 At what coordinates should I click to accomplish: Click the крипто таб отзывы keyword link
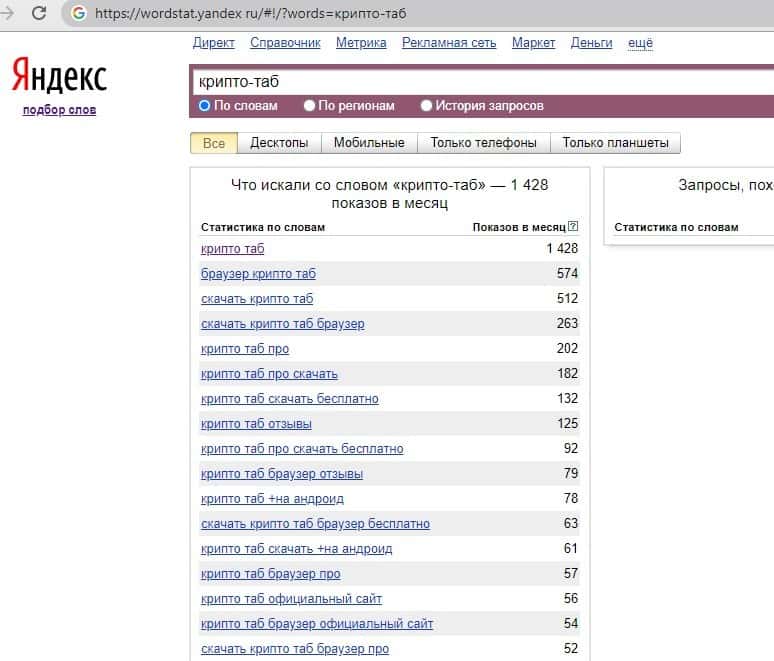(x=256, y=424)
